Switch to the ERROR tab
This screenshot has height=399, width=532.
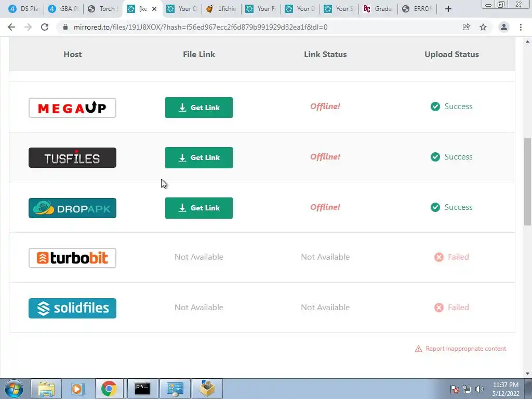418,9
